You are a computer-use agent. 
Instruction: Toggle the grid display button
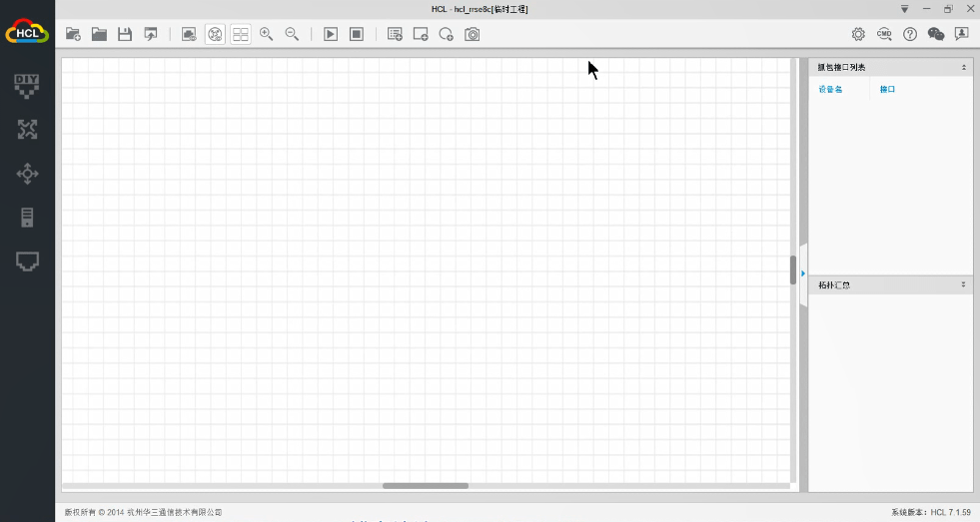(x=241, y=34)
